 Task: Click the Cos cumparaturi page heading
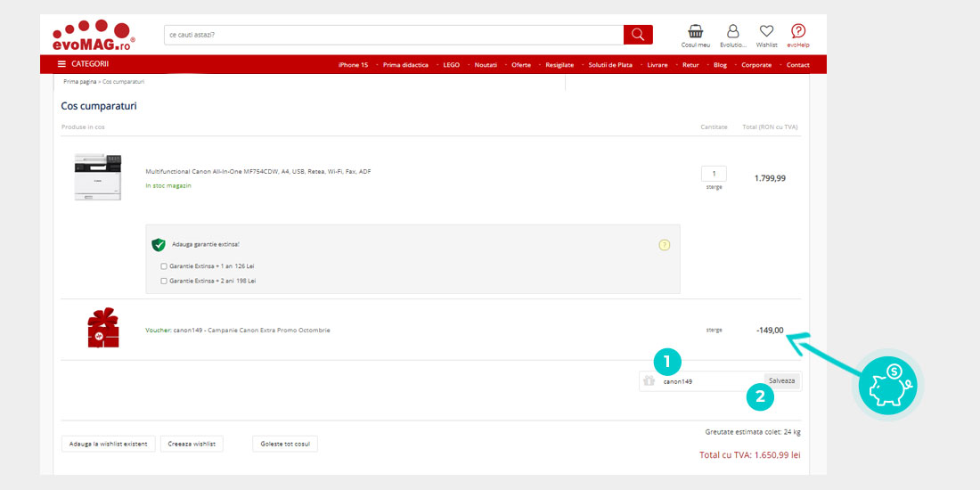coord(99,106)
